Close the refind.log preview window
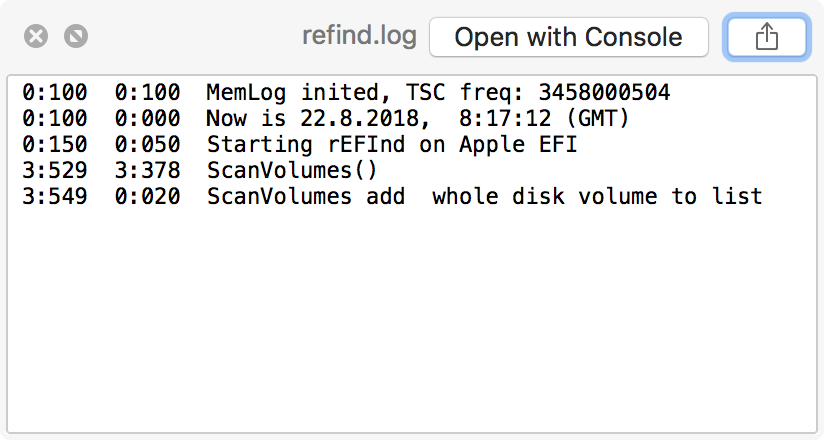The image size is (824, 440). [x=36, y=37]
